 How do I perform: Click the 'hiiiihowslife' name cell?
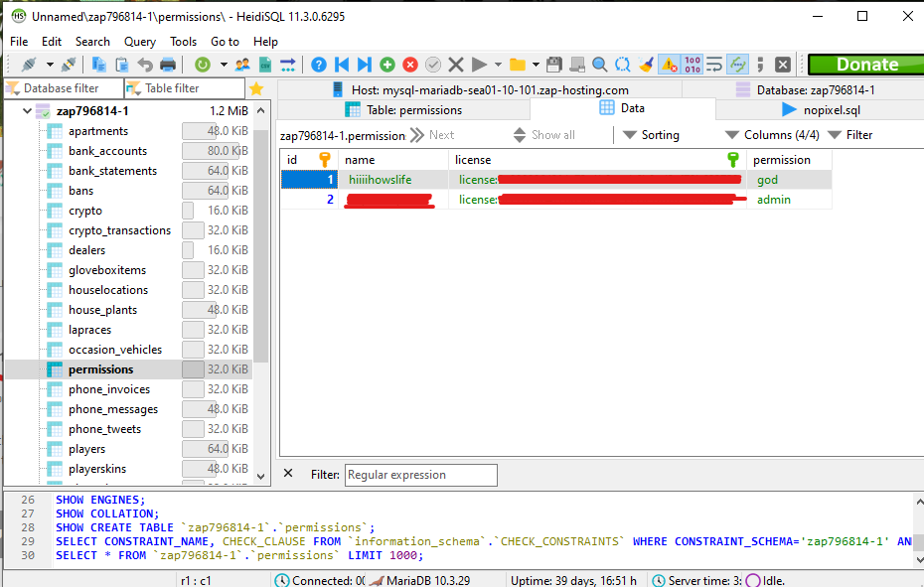(x=393, y=180)
